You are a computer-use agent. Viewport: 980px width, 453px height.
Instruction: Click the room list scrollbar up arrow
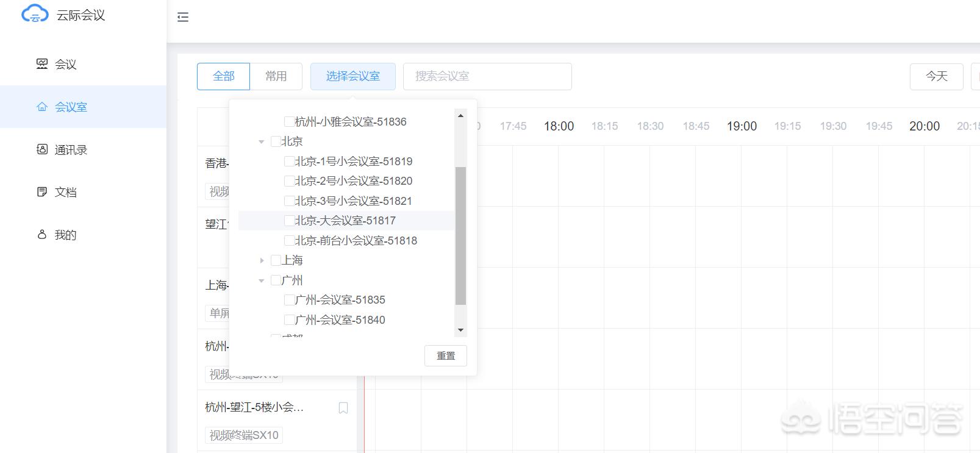(x=460, y=115)
